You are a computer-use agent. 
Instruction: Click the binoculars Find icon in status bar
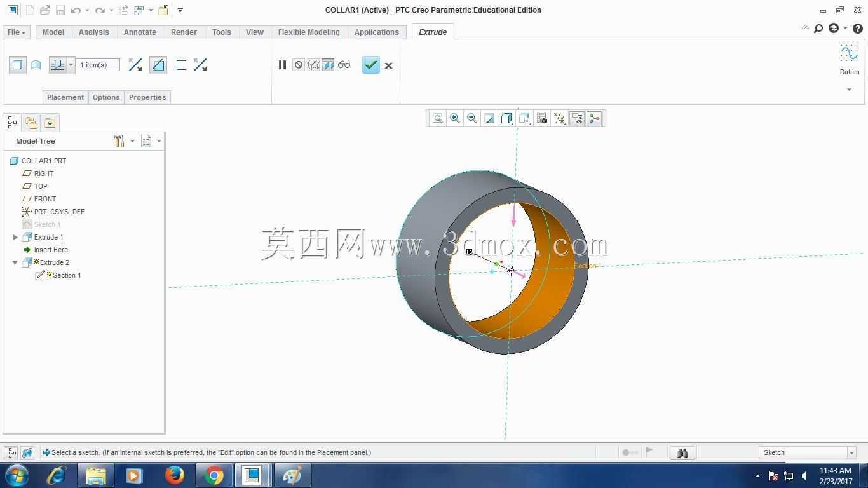pos(682,452)
